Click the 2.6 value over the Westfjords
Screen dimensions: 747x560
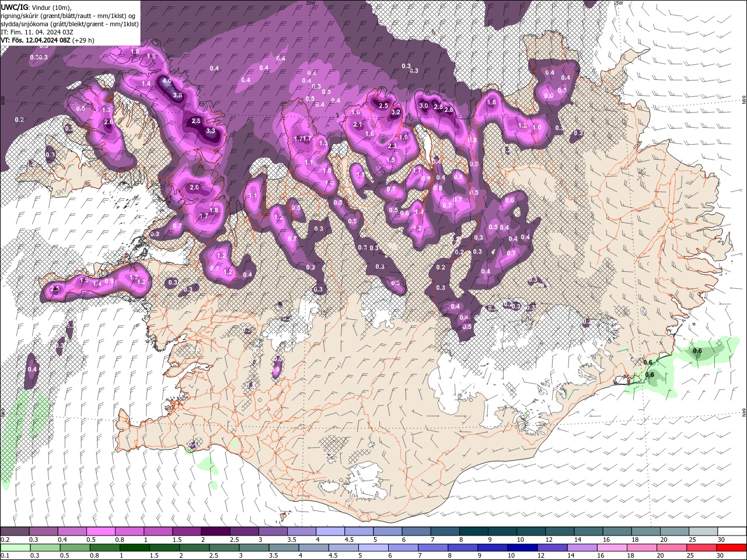point(109,122)
